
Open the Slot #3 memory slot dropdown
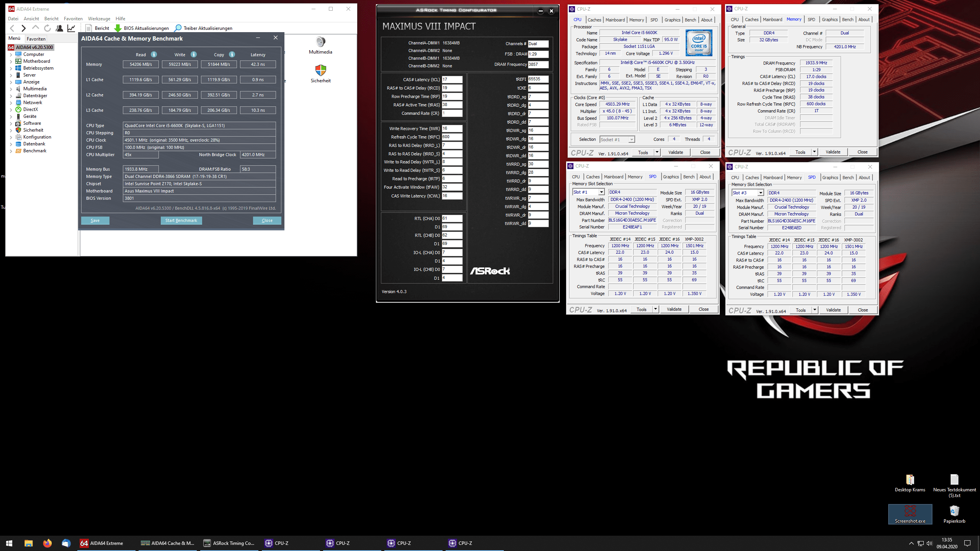point(760,193)
